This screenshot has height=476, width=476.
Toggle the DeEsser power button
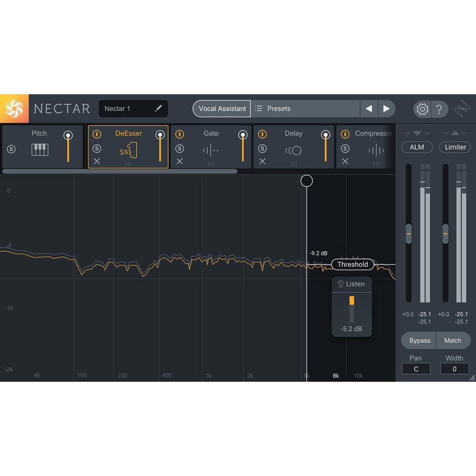pyautogui.click(x=97, y=134)
